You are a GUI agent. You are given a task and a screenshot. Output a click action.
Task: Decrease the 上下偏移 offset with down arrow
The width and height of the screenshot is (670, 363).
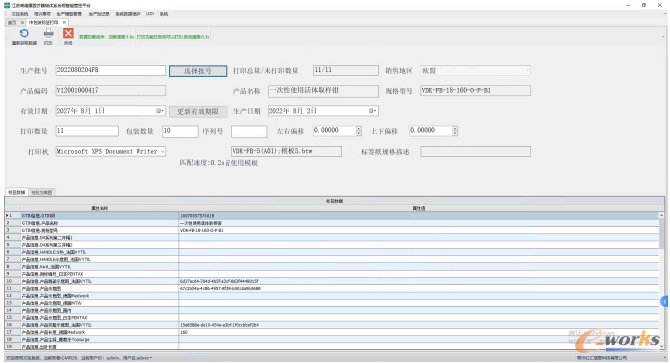(455, 133)
